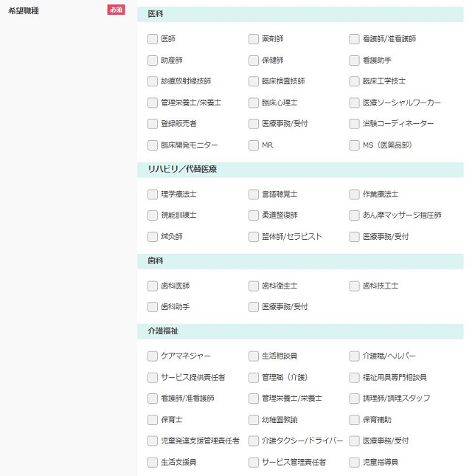Check the 柔道整復師 checkbox
Image resolution: width=472 pixels, height=476 pixels.
253,215
